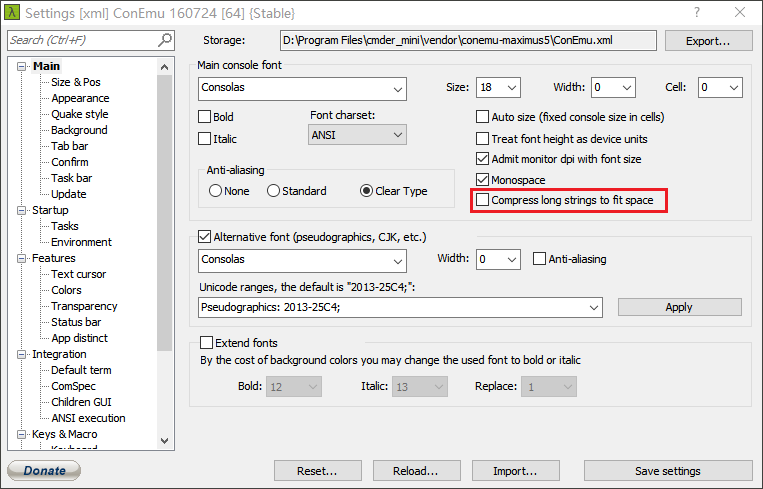Click the Reset... button
This screenshot has height=489, width=763.
coord(317,471)
